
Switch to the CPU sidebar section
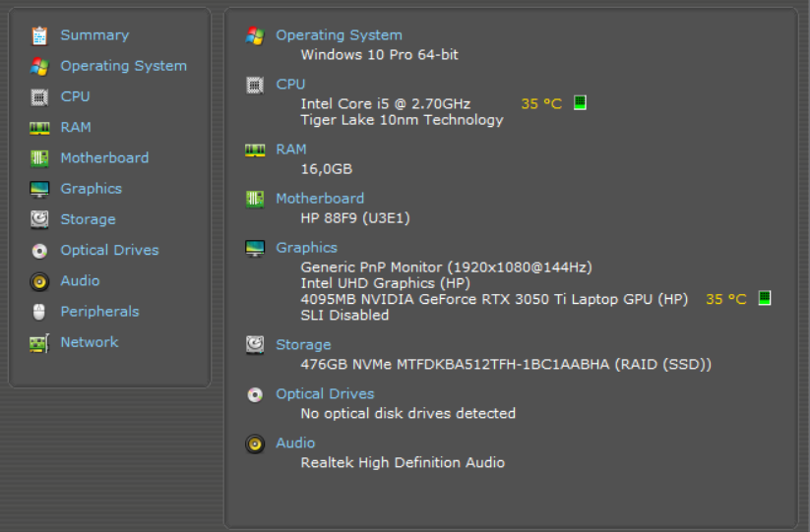point(75,96)
